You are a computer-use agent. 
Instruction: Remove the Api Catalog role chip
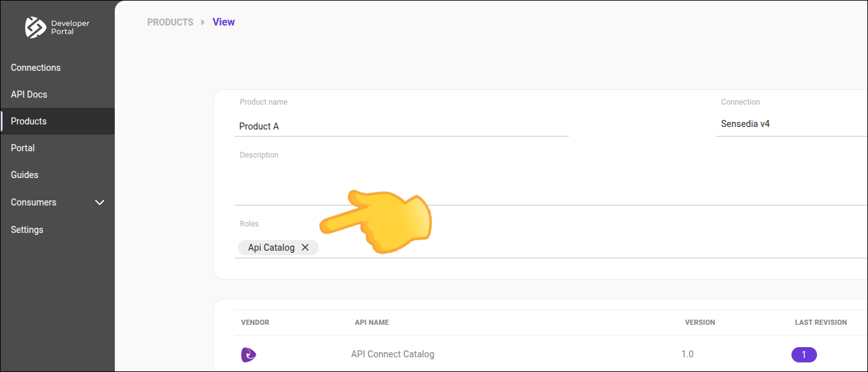tap(305, 247)
